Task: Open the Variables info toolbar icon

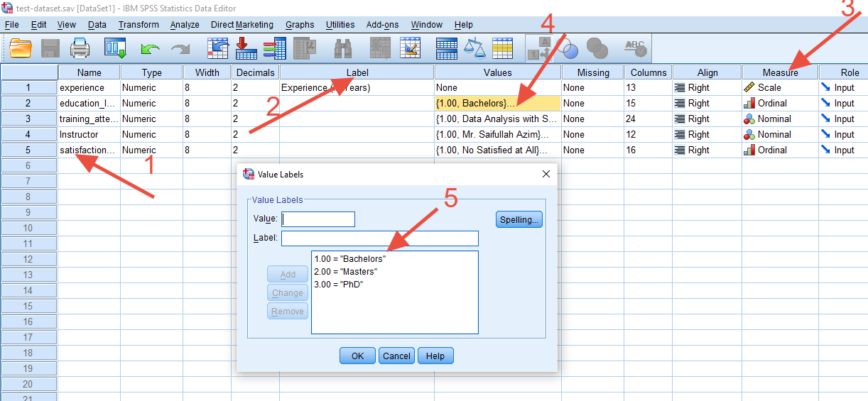Action: (274, 48)
